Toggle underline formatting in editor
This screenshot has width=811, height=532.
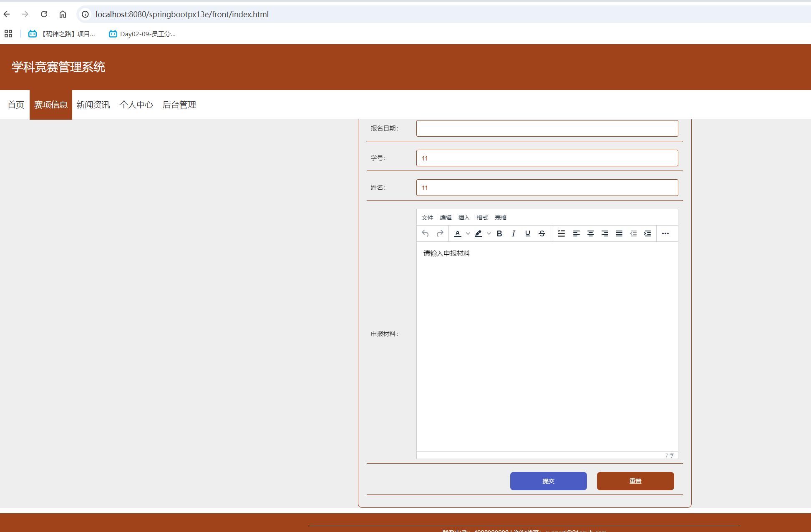pos(528,233)
